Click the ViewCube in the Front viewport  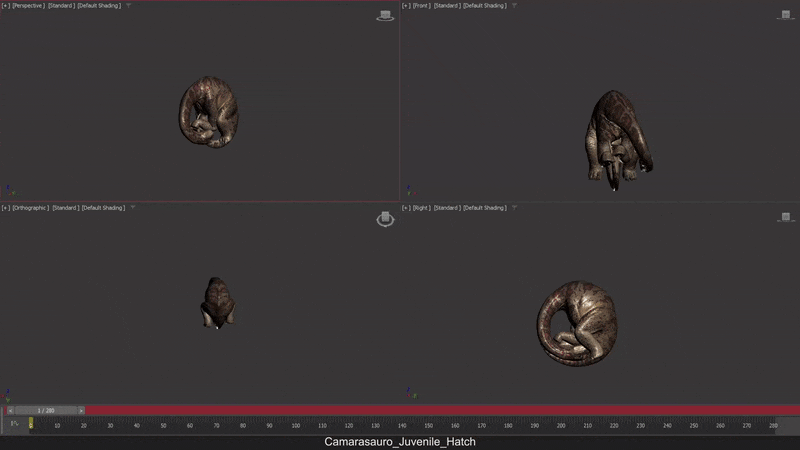[786, 16]
